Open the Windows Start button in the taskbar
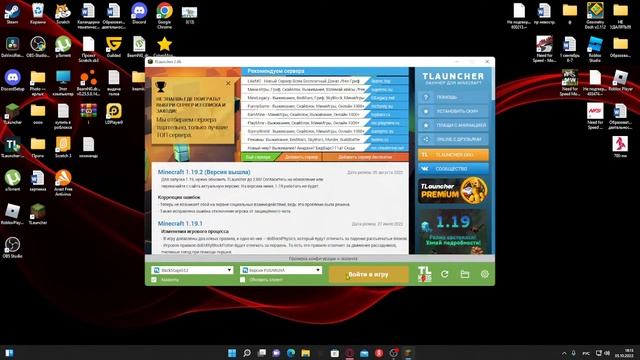Screen dimensions: 640x360 coord(232,353)
